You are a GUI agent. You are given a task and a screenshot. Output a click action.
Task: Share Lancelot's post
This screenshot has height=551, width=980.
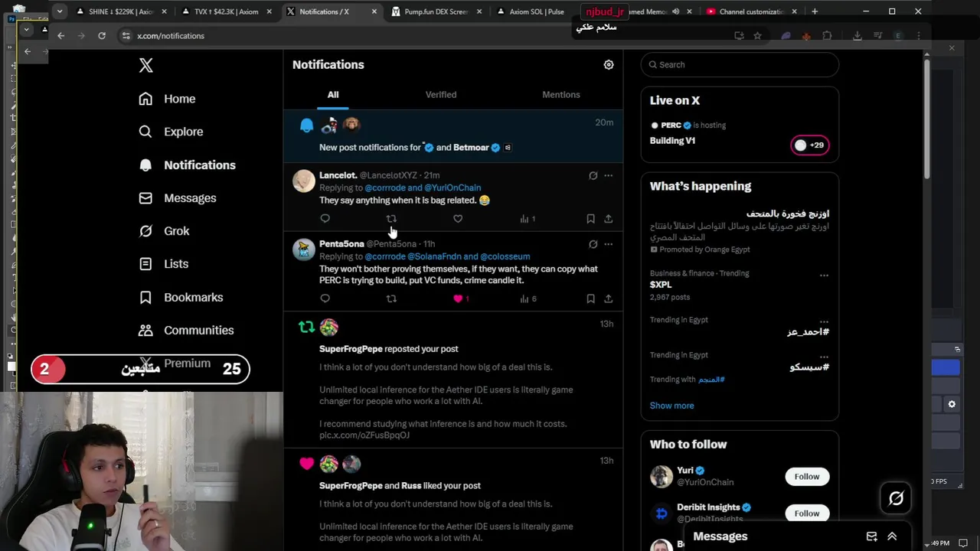[609, 219]
